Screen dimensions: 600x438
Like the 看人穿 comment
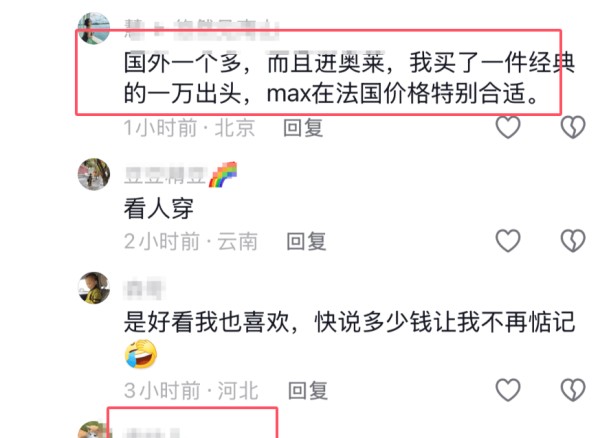point(508,241)
